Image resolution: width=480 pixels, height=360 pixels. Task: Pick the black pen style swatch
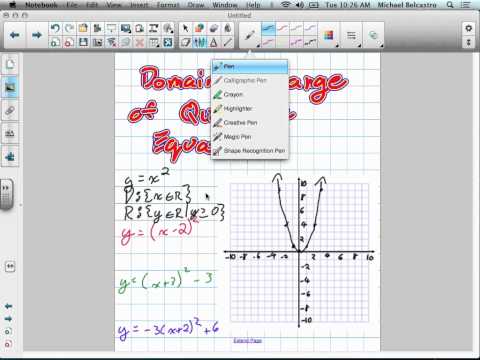point(310,42)
